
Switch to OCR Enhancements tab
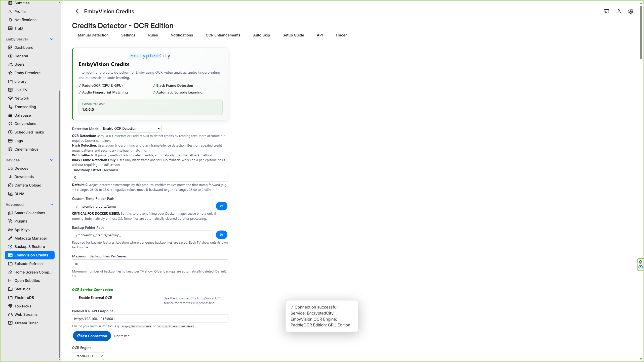(223, 35)
